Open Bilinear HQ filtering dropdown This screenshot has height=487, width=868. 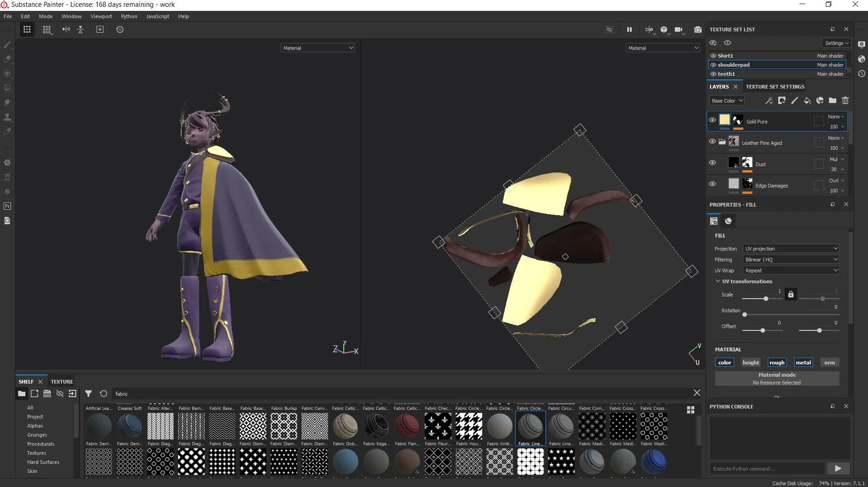tap(791, 260)
